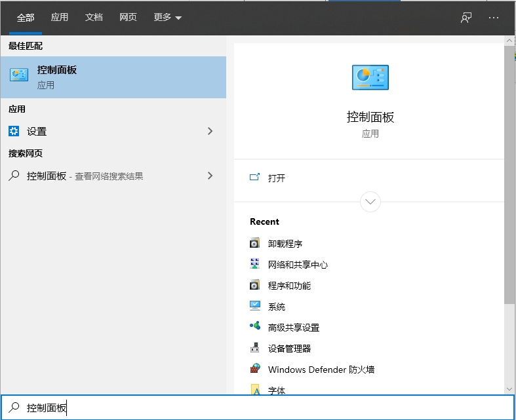Select the 网页 tab

(128, 18)
